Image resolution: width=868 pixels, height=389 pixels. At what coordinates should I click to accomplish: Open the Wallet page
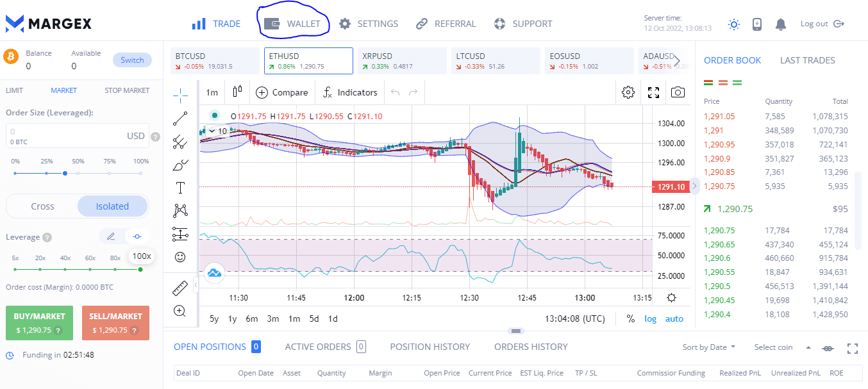(294, 24)
